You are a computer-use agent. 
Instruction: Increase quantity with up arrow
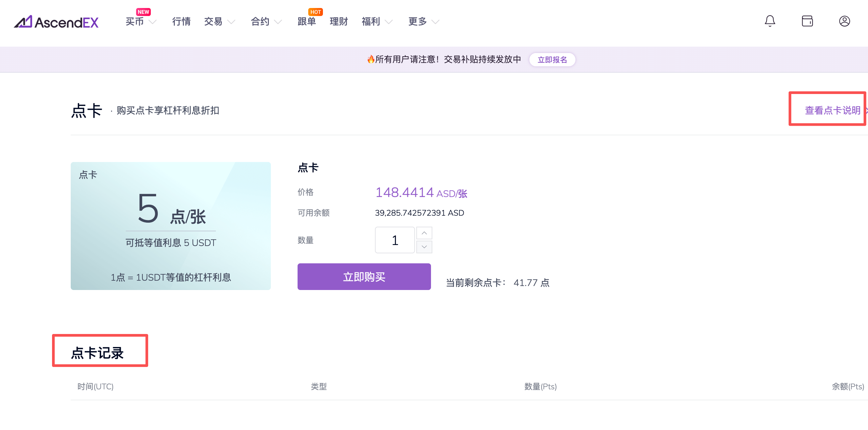tap(424, 233)
